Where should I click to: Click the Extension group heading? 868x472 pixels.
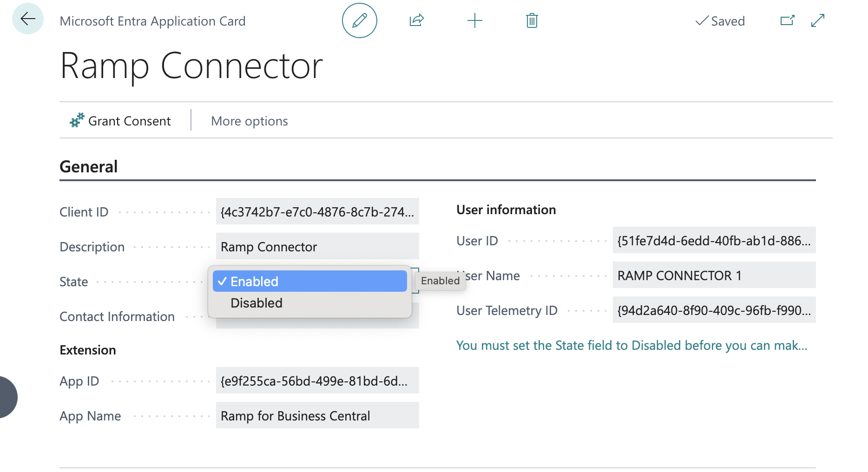88,350
